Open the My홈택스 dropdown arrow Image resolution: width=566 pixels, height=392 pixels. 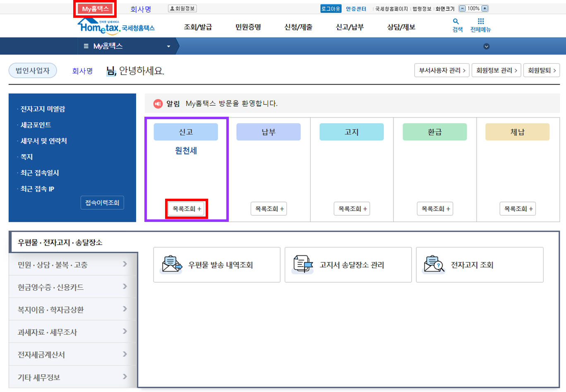click(x=168, y=46)
